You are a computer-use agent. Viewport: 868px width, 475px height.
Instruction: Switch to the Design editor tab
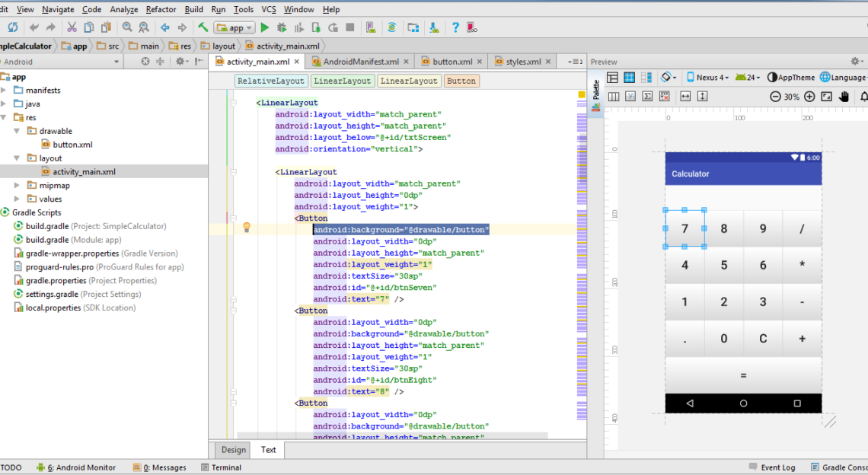tap(233, 449)
